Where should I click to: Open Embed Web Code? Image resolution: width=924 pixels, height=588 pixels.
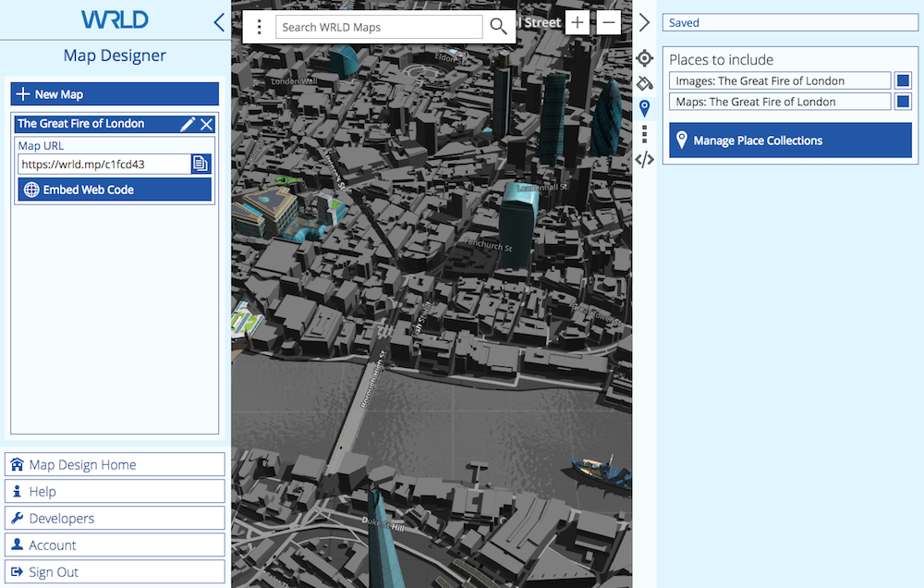click(x=115, y=190)
